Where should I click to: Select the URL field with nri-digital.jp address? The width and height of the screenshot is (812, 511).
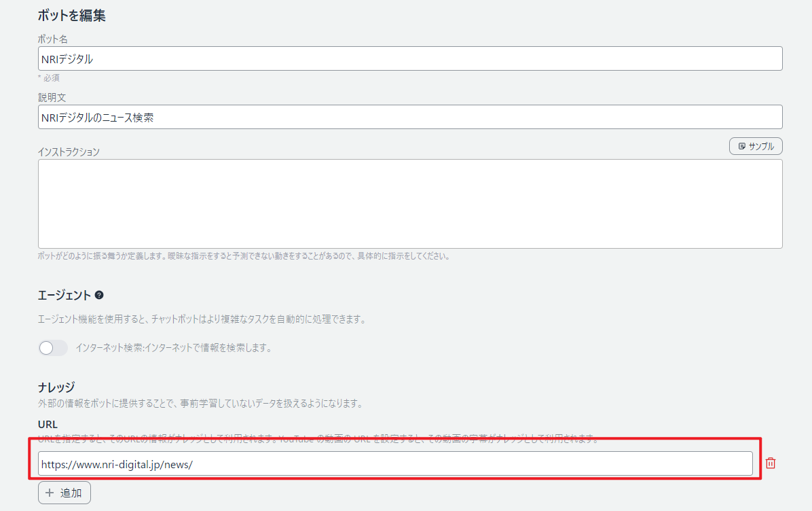(x=394, y=463)
